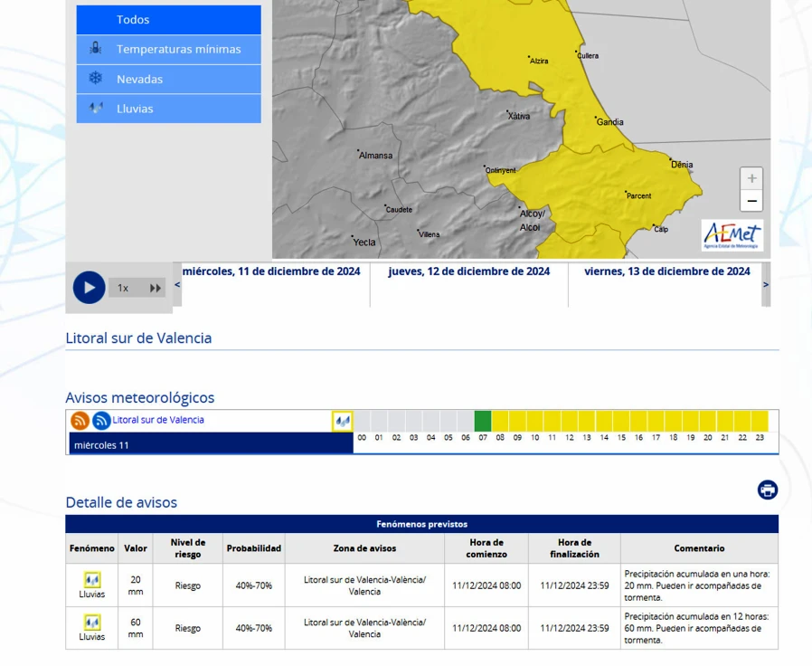
Task: Click the Avisos meteorológicos heading
Action: tap(140, 397)
